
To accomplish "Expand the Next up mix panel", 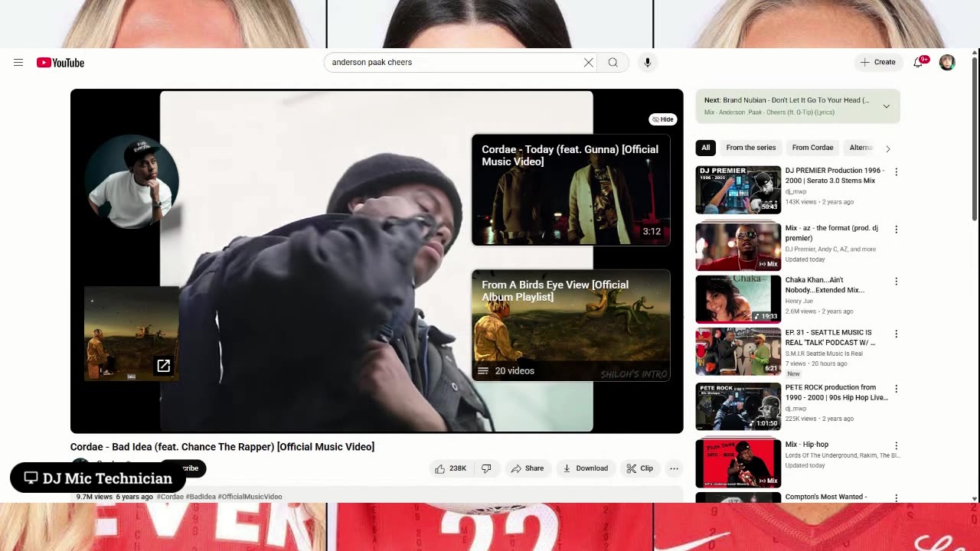I will click(886, 106).
